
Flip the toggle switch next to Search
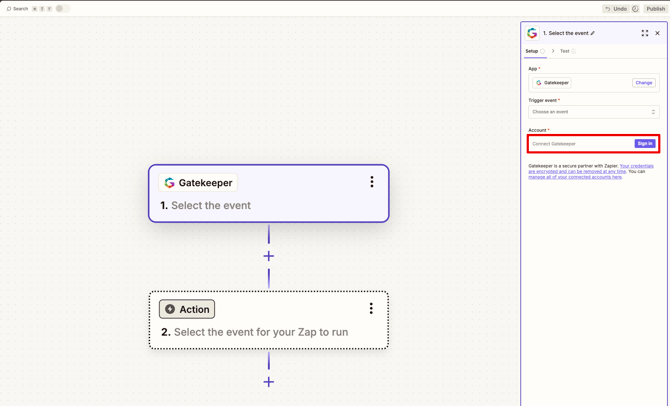coord(62,9)
